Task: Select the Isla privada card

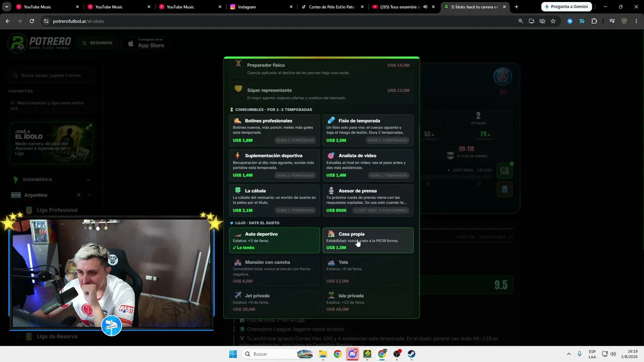Action: coord(368,302)
